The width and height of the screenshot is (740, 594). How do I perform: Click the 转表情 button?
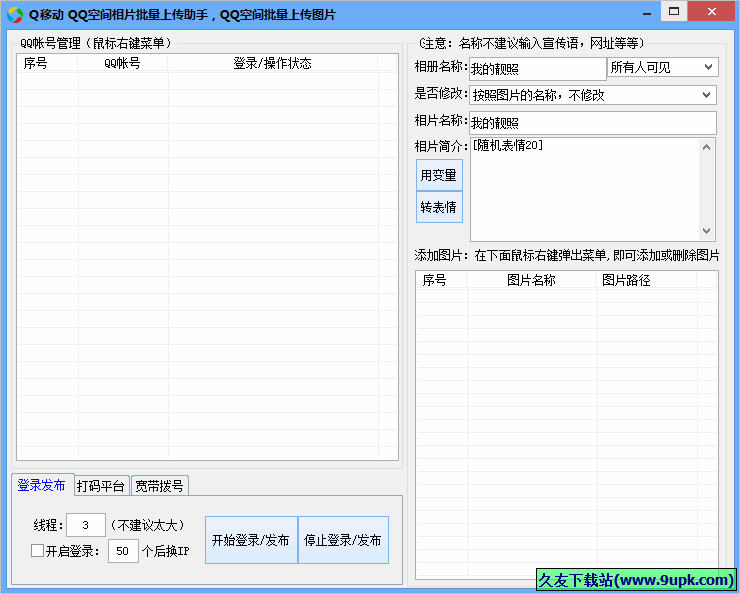pos(439,207)
